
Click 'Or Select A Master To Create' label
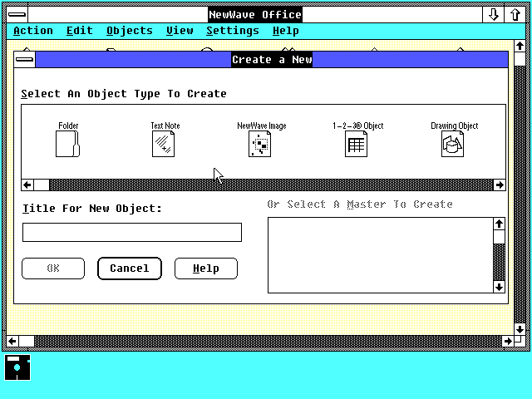(360, 204)
